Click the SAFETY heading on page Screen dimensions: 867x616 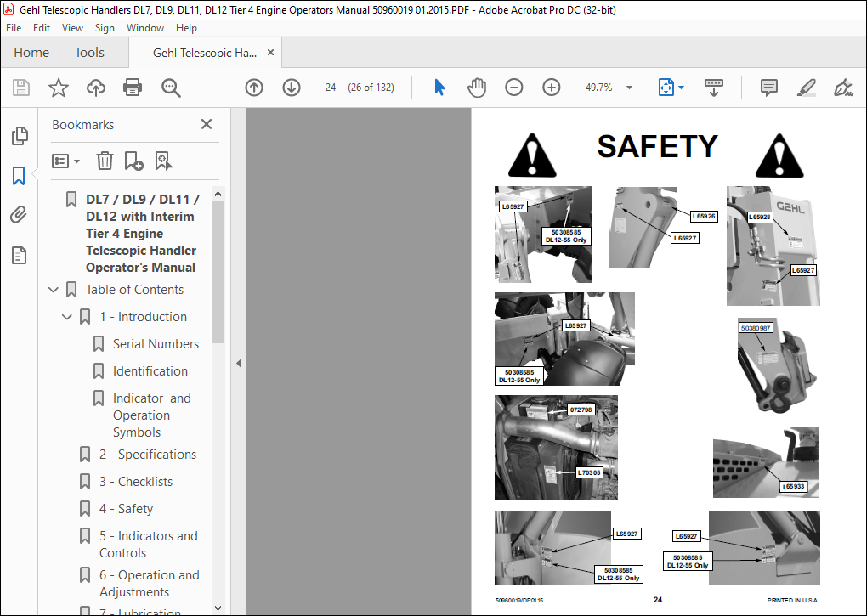(657, 146)
